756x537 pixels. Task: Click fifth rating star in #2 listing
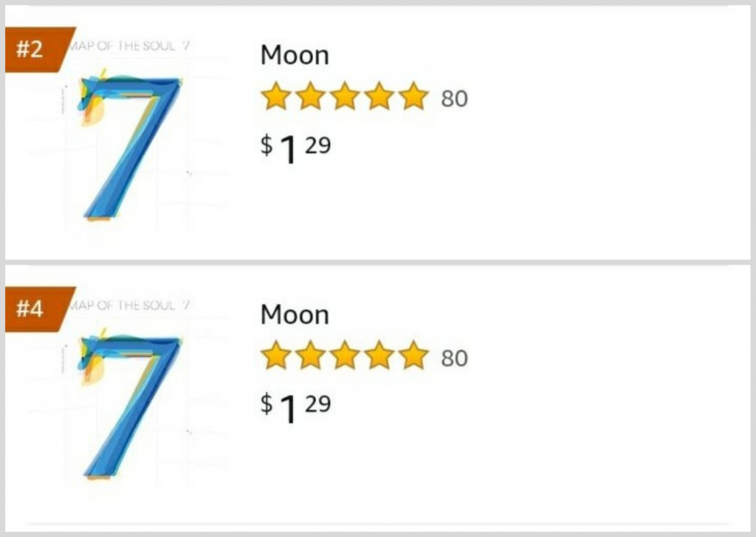pyautogui.click(x=414, y=97)
